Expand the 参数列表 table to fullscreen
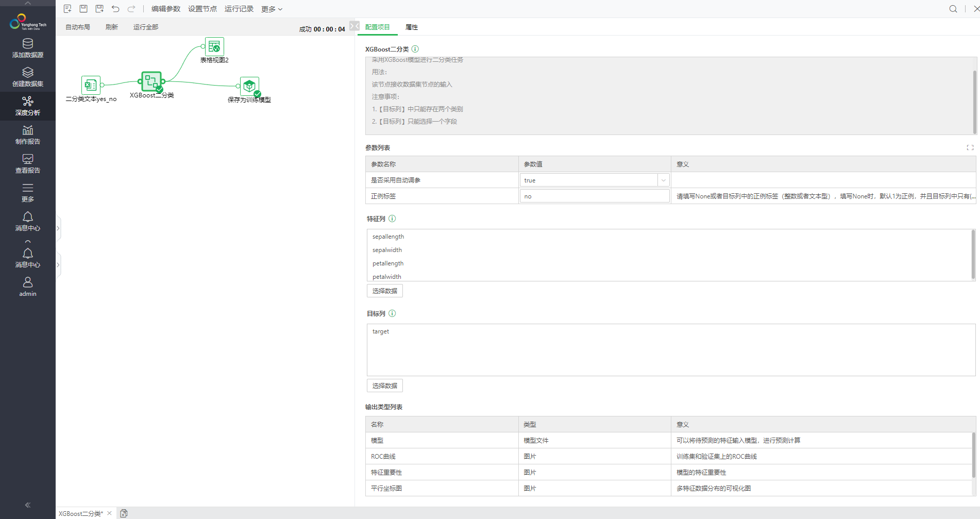The image size is (980, 519). [x=970, y=147]
